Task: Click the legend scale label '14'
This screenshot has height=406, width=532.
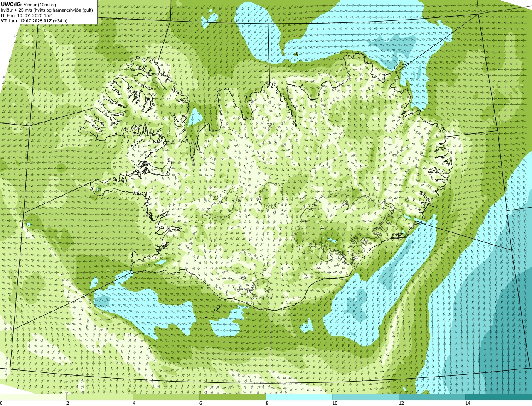Action: [468, 403]
